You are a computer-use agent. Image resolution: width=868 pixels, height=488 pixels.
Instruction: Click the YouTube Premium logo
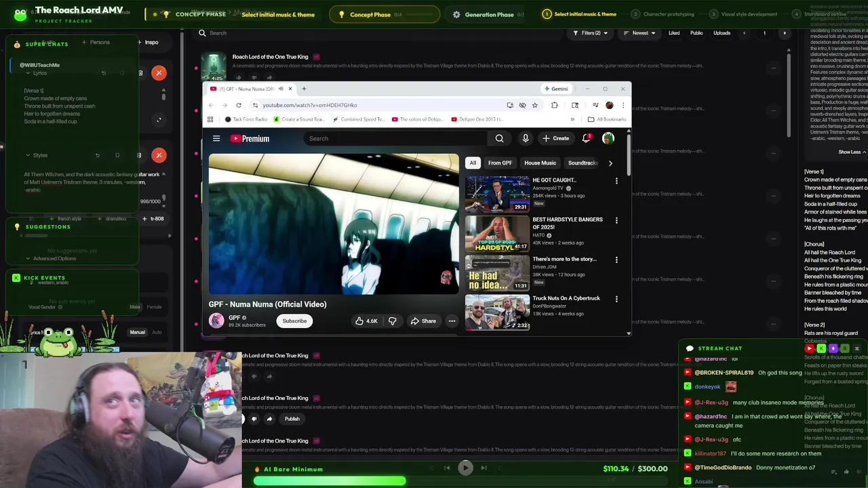tap(250, 138)
